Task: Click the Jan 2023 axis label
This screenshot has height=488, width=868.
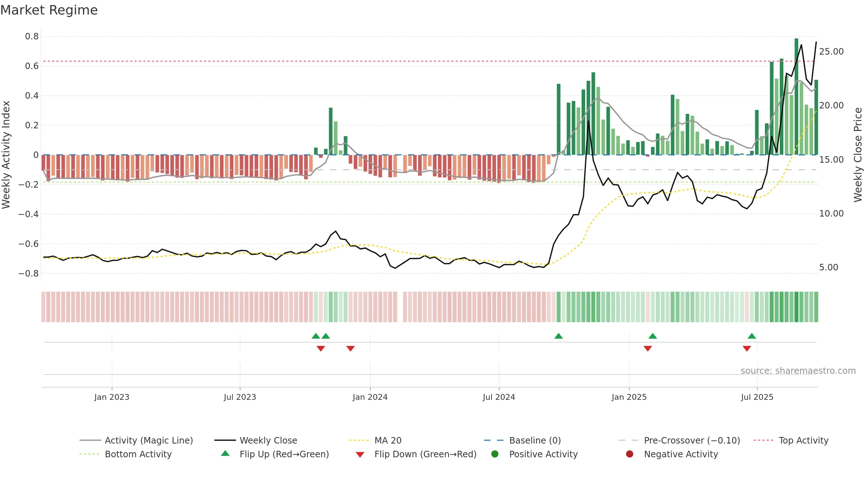Action: 112,397
